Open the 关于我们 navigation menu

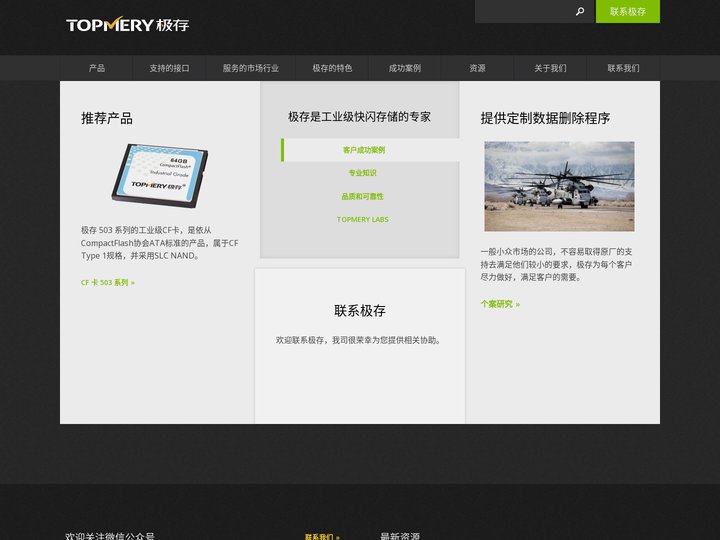click(x=550, y=68)
